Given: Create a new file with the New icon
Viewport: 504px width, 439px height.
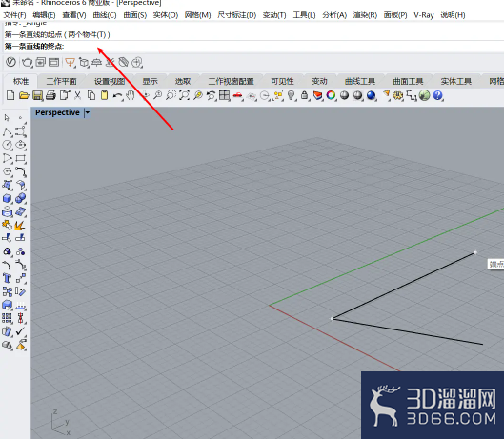Looking at the screenshot, I should 10,95.
